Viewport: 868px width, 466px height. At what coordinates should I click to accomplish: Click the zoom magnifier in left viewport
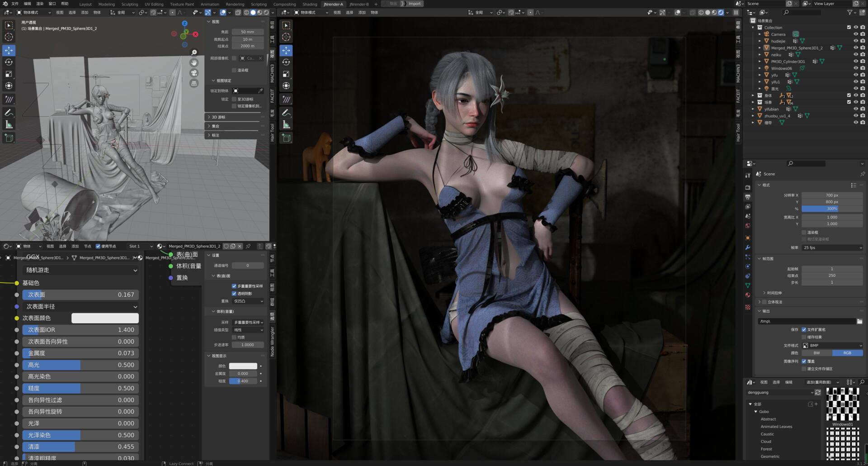[x=194, y=52]
